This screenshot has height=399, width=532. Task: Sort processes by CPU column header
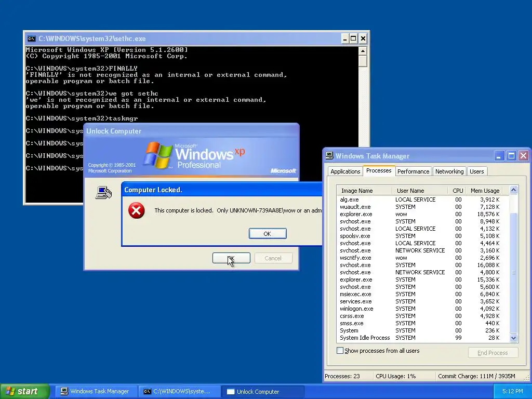pos(457,191)
